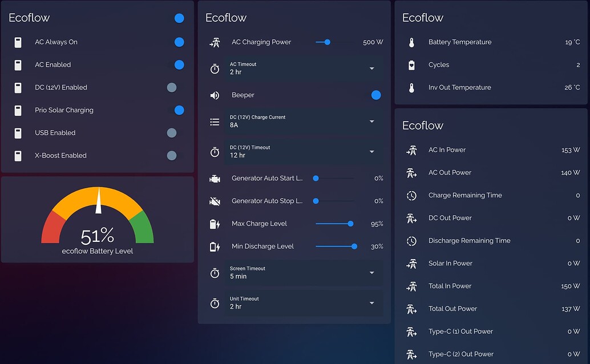Click the Inv Out Temperature 26 °C value
The image size is (590, 364).
[572, 88]
